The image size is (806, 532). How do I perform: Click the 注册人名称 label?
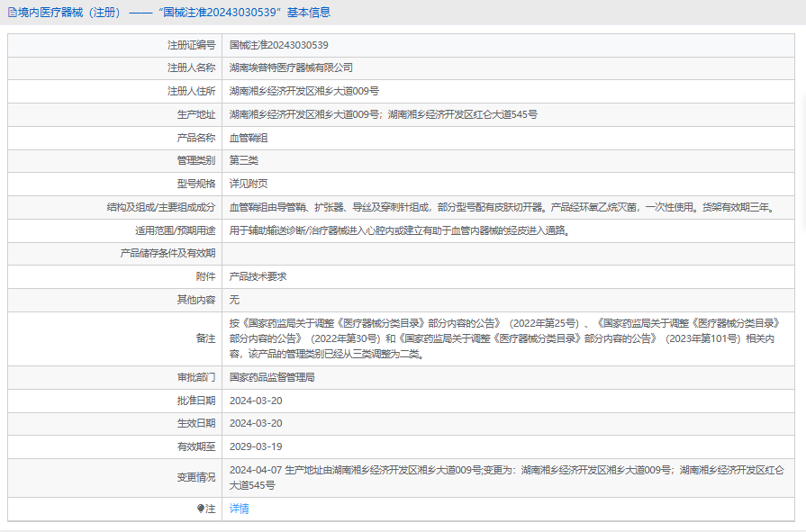point(191,68)
